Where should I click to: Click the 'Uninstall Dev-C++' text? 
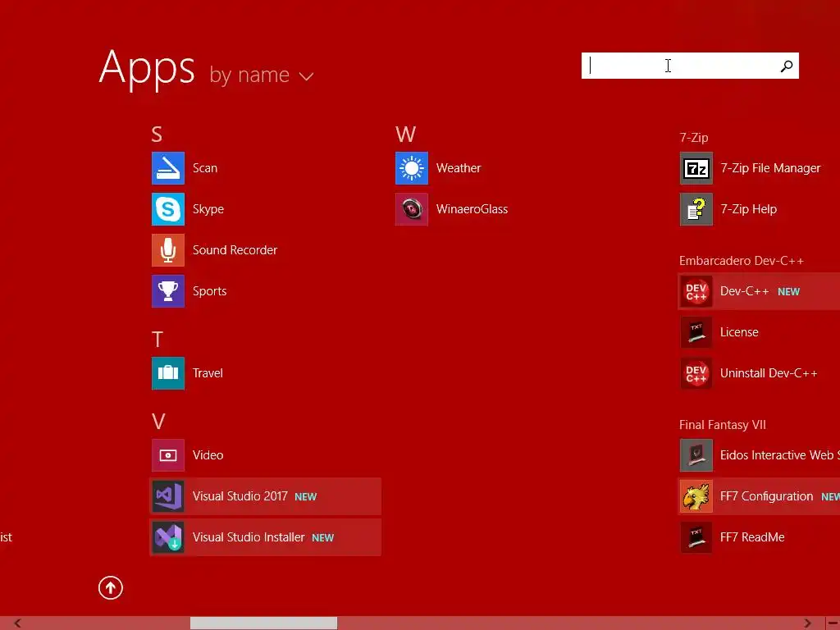(769, 373)
